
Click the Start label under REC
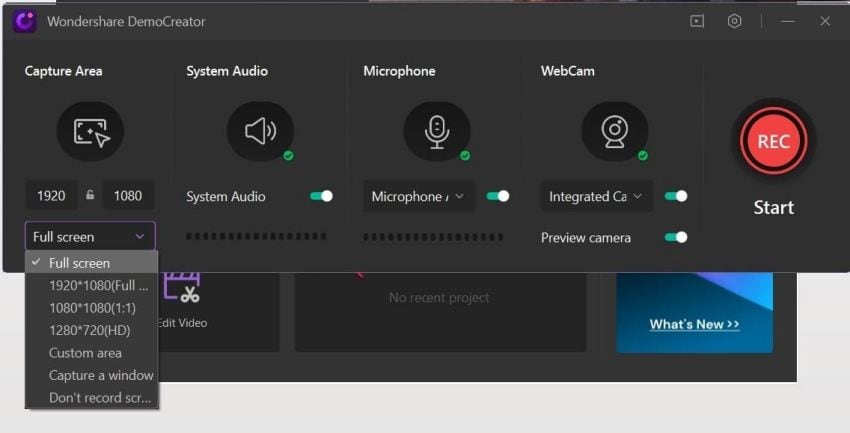[774, 208]
